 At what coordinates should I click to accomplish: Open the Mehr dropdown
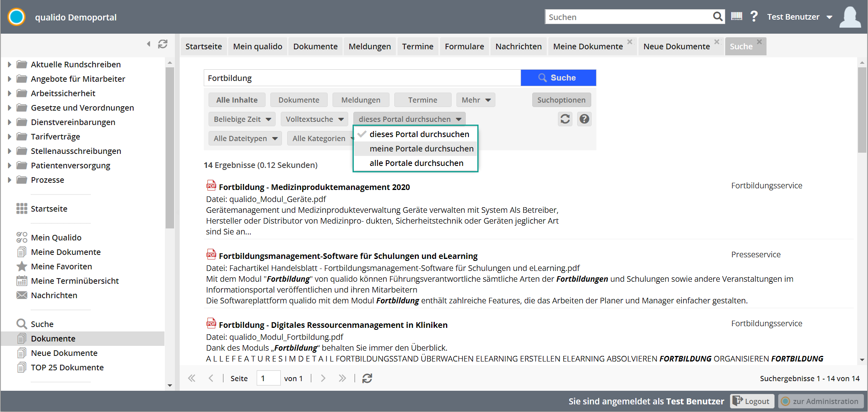pyautogui.click(x=476, y=100)
